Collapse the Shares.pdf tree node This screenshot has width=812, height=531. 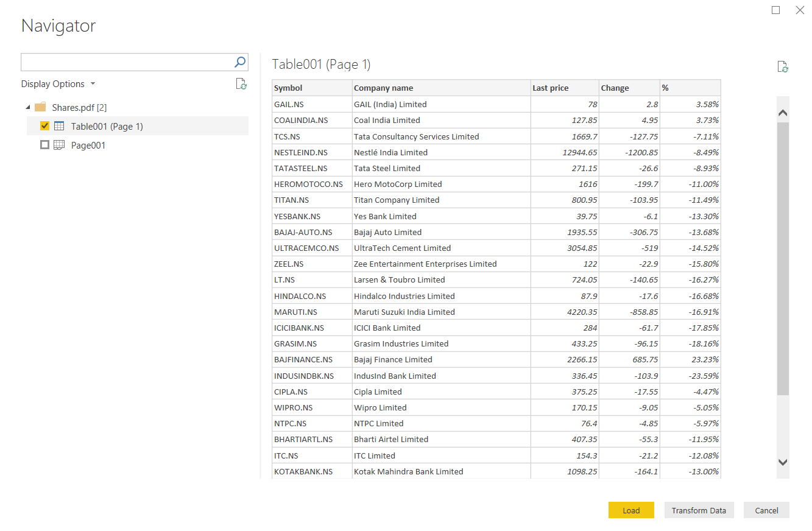click(28, 107)
